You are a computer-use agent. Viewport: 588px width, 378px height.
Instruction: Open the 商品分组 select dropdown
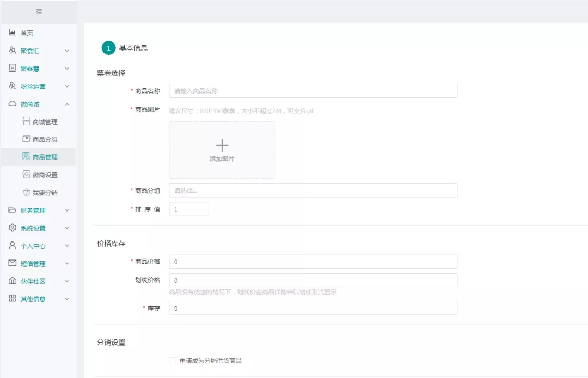pyautogui.click(x=313, y=190)
